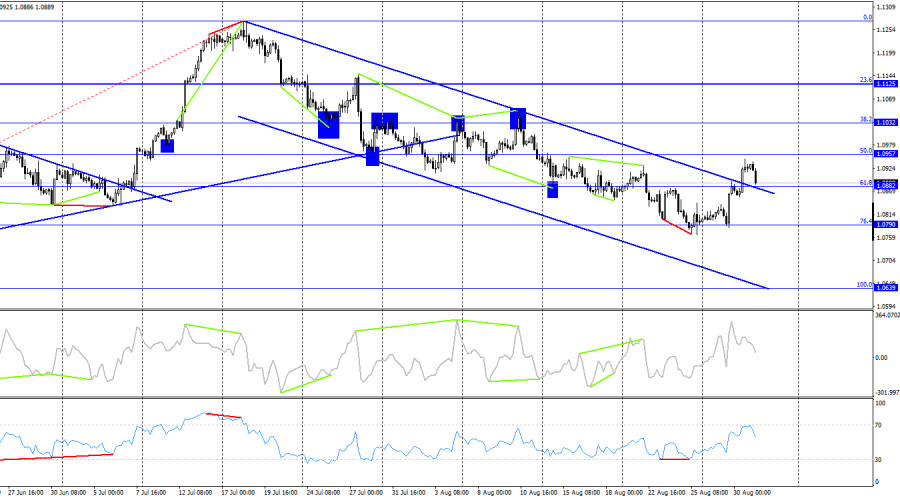Click the 7 Jul 16:00 date label
The width and height of the screenshot is (900, 500).
(151, 493)
